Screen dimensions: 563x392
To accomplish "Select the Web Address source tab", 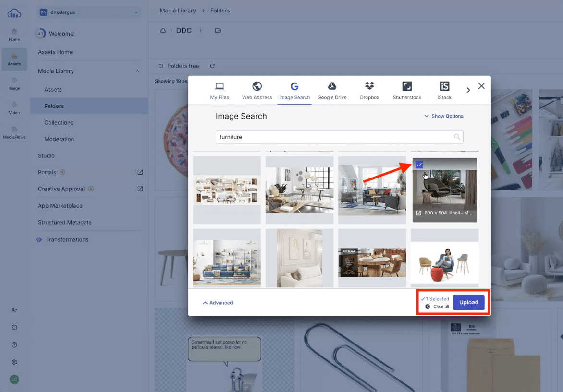I will [x=257, y=91].
